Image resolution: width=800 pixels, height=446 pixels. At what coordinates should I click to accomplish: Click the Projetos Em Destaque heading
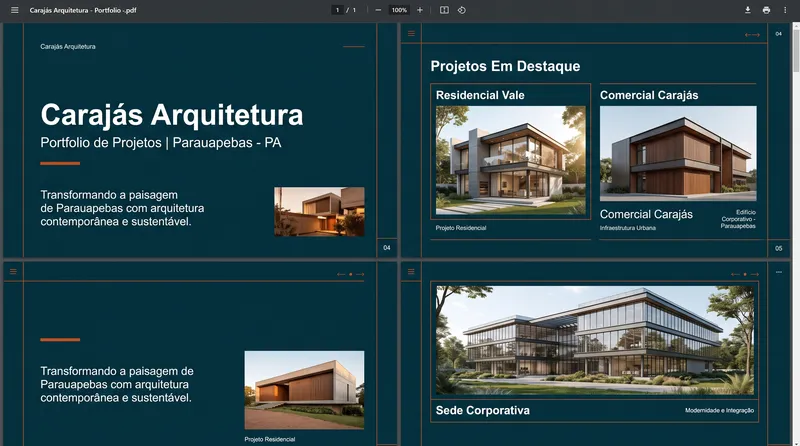coord(505,66)
